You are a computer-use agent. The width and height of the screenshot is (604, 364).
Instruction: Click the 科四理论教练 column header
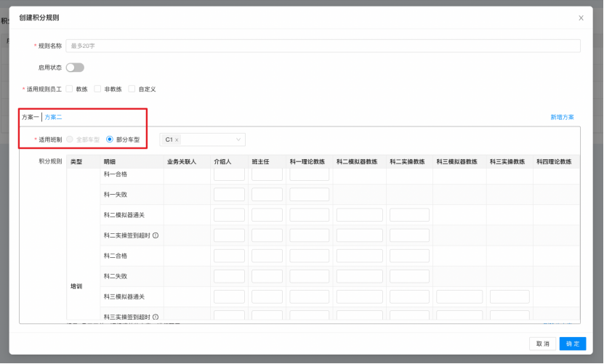554,162
